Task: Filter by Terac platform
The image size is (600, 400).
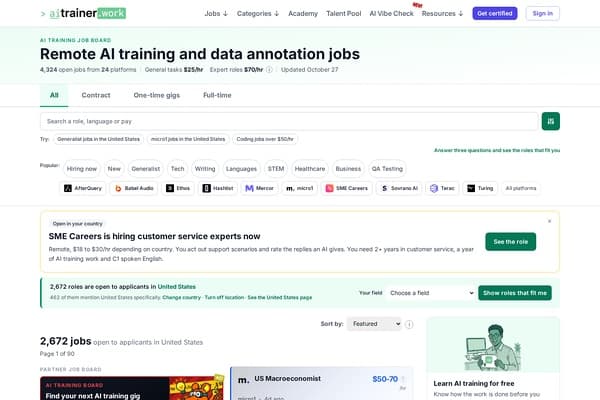Action: [442, 188]
